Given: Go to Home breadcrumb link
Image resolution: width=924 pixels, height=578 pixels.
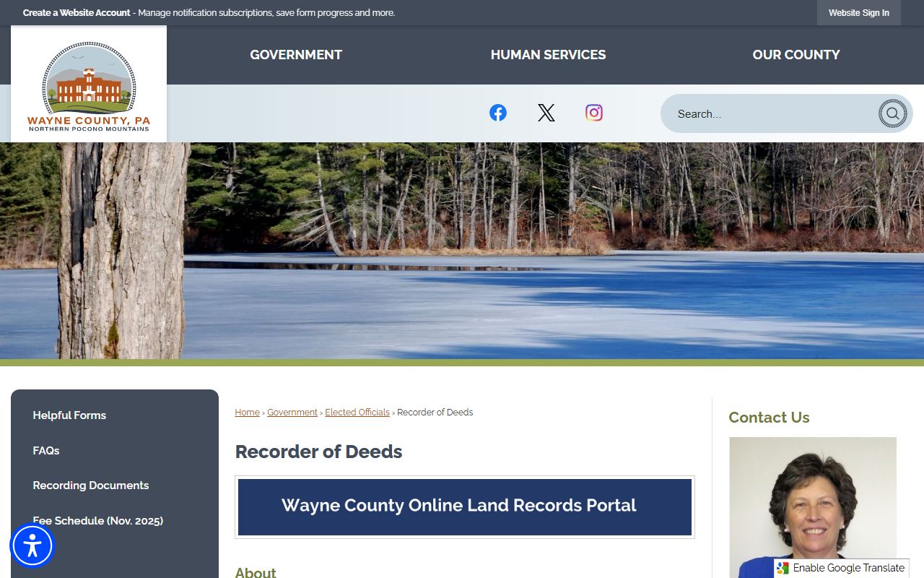Looking at the screenshot, I should pos(247,413).
